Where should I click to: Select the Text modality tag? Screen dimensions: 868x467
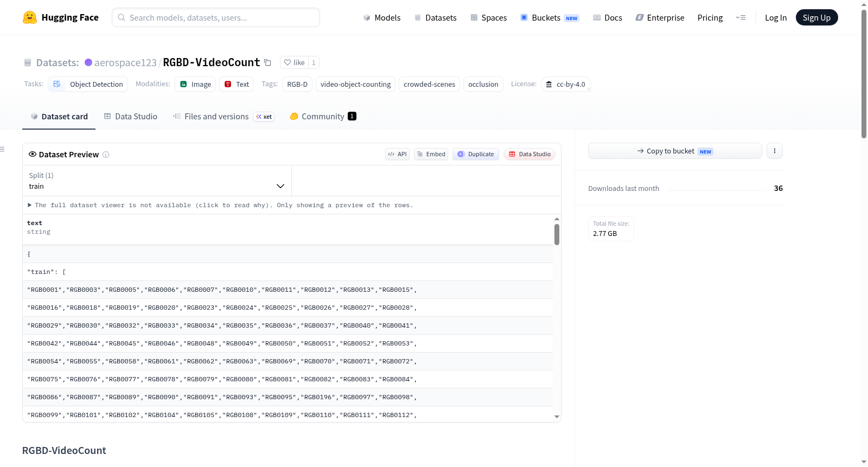(x=237, y=84)
